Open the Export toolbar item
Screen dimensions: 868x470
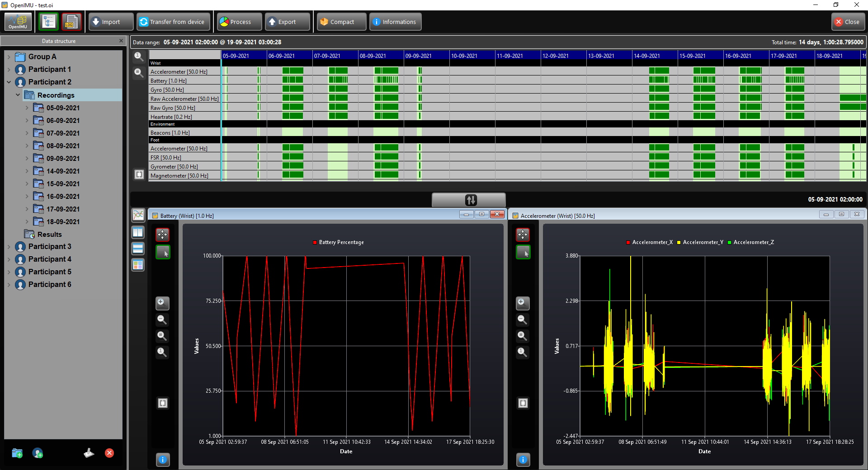(288, 22)
